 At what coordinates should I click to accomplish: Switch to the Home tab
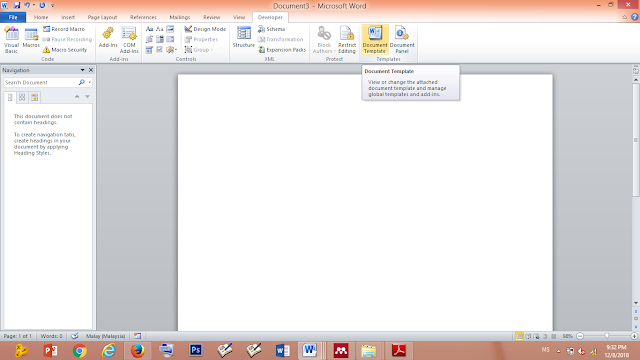pyautogui.click(x=41, y=17)
